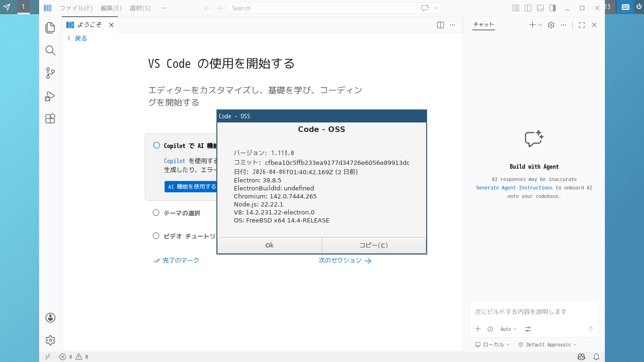Split the editor to the right

tap(440, 25)
